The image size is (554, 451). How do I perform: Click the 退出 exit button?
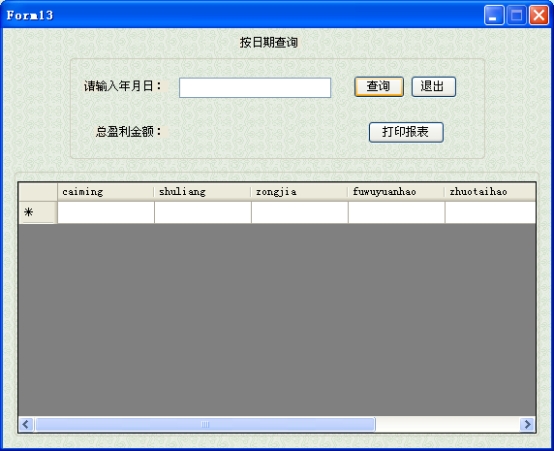pyautogui.click(x=434, y=87)
